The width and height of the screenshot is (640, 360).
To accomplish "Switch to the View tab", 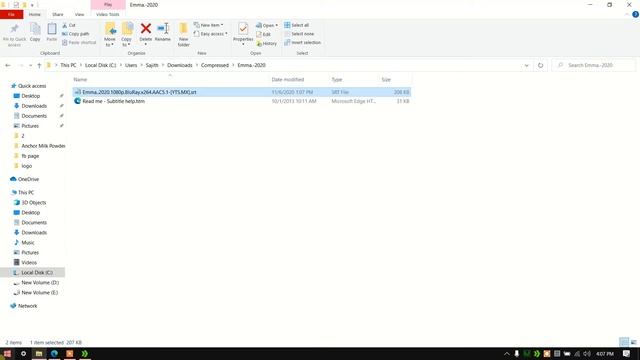I will (79, 14).
